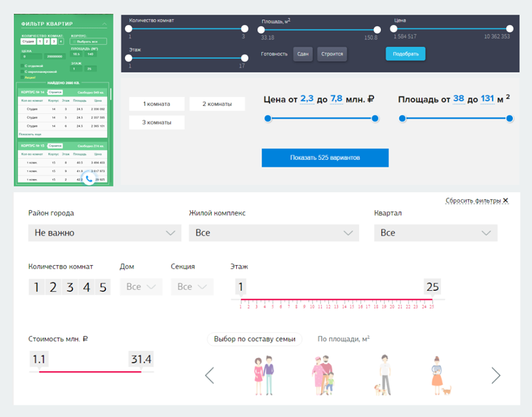Click the right handle of dark «Этаж» slider
The height and width of the screenshot is (417, 532).
click(244, 58)
